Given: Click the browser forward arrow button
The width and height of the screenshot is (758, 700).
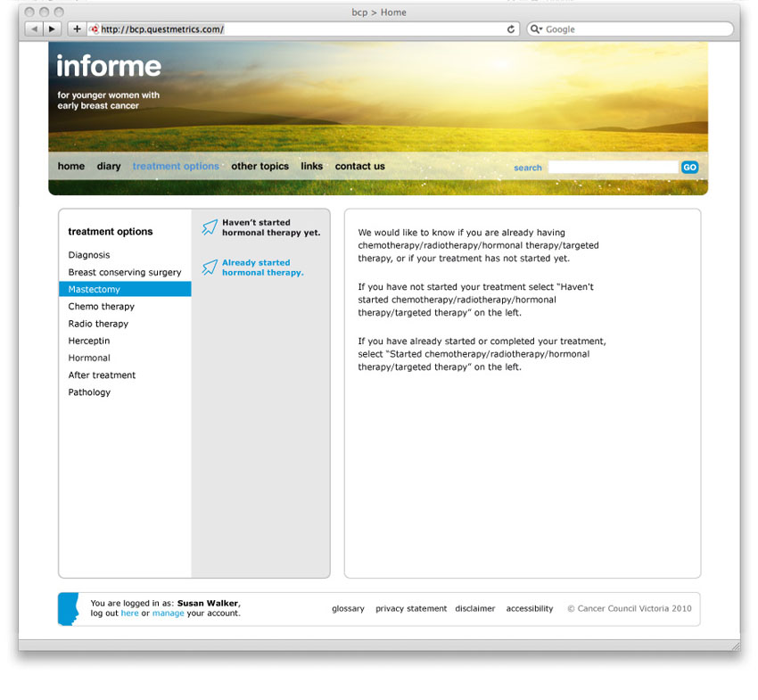Looking at the screenshot, I should point(52,29).
